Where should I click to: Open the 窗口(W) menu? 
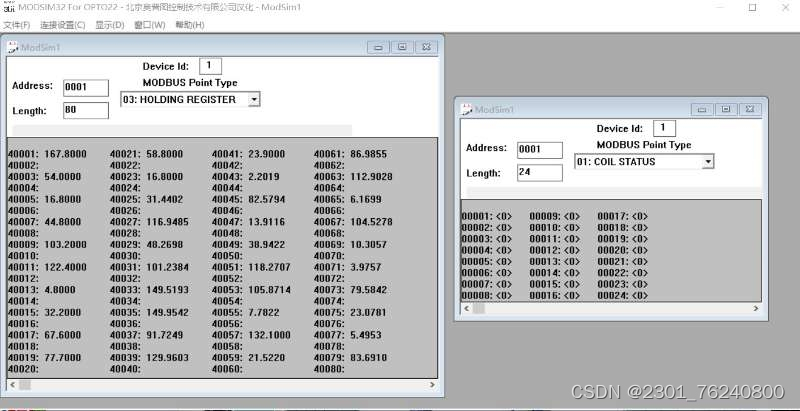(149, 25)
